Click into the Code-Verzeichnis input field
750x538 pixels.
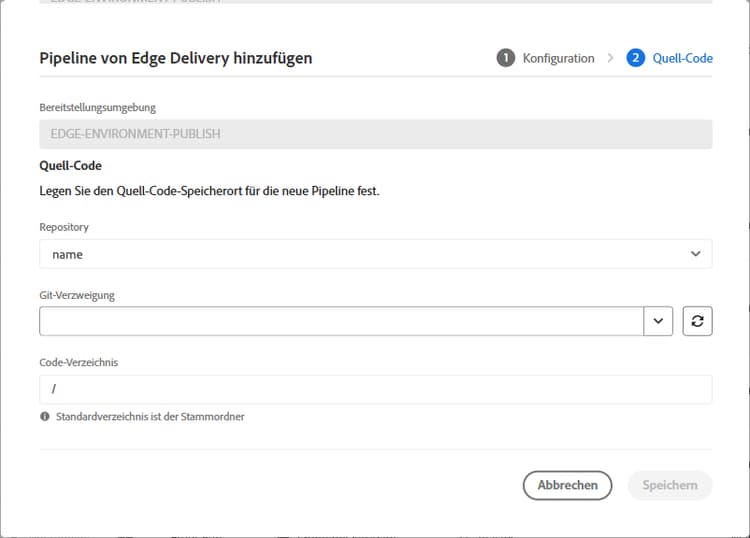[375, 389]
